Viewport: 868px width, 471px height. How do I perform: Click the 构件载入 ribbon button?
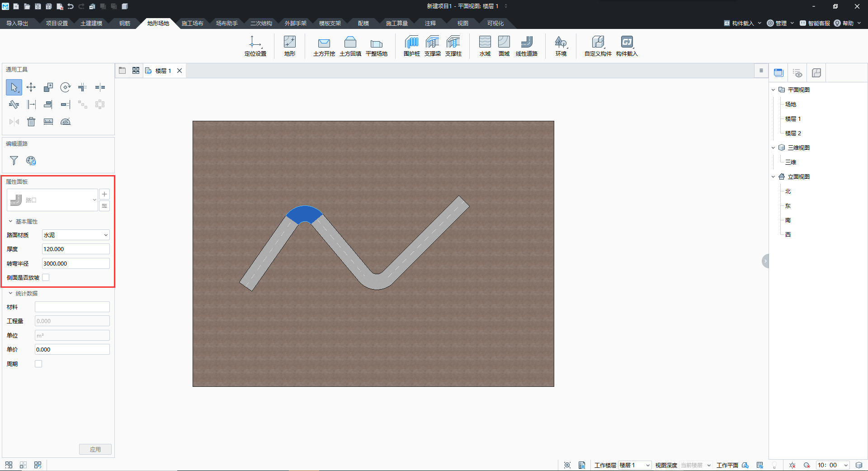[x=627, y=46]
